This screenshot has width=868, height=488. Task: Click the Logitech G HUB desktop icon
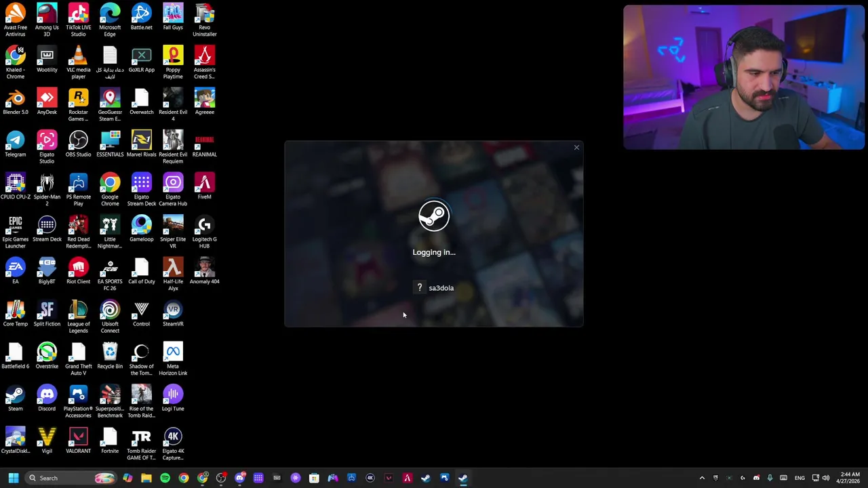204,232
